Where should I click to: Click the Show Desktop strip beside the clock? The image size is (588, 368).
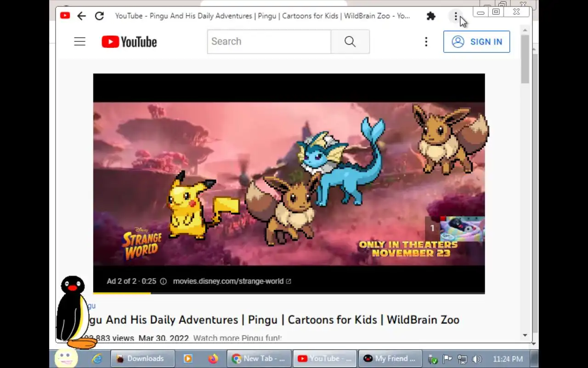point(534,359)
